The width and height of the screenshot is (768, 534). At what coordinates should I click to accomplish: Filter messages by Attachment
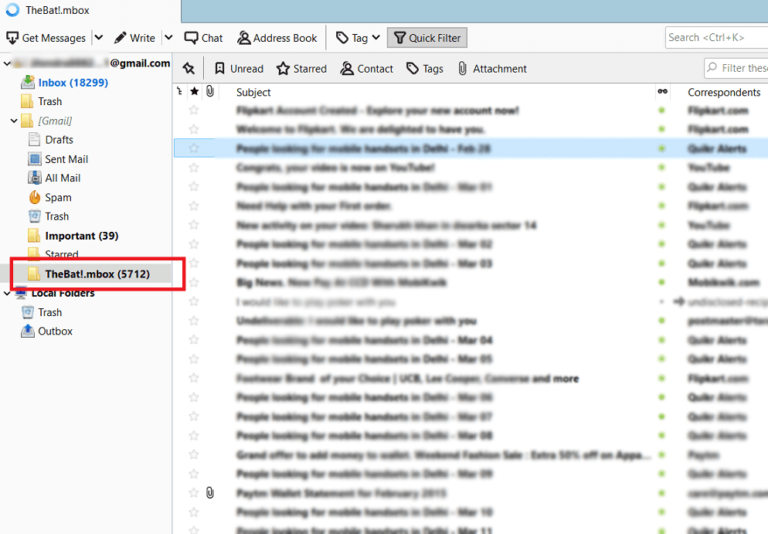point(492,69)
